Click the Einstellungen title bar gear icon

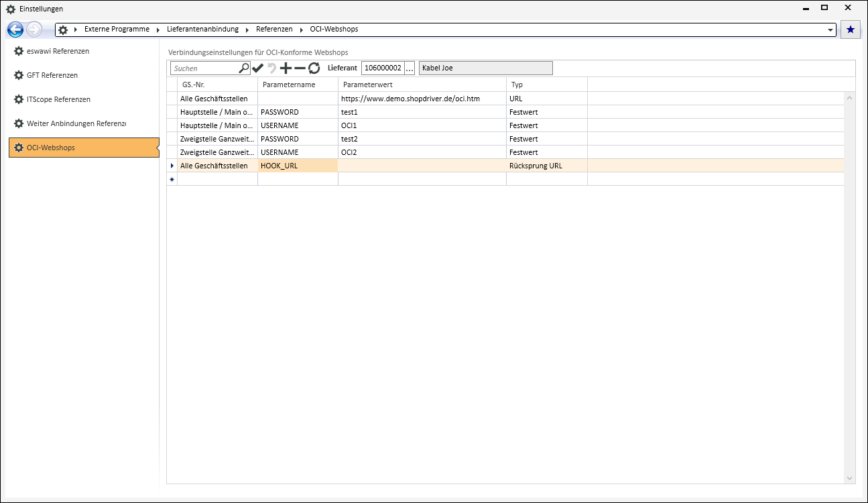[x=10, y=9]
